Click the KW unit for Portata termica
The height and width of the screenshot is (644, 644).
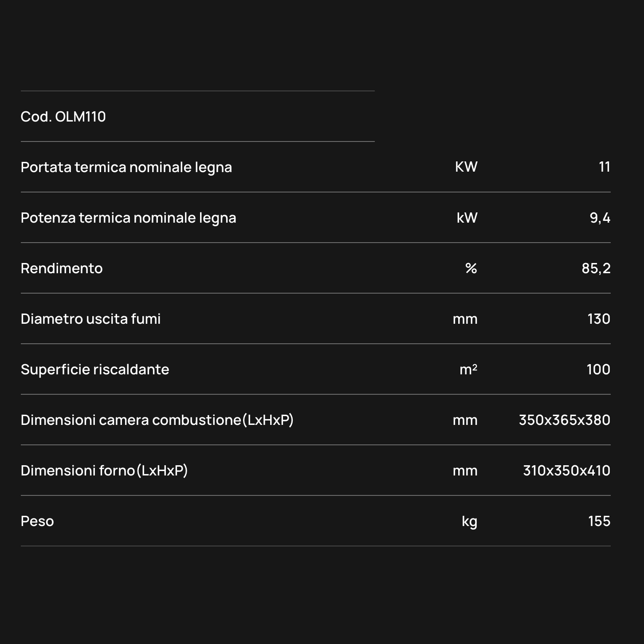pyautogui.click(x=466, y=167)
